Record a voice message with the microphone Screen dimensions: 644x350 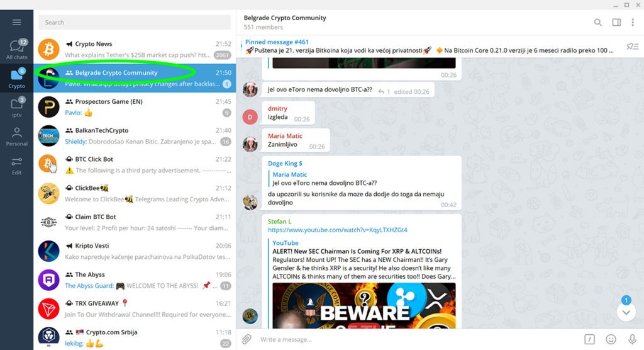coord(631,339)
